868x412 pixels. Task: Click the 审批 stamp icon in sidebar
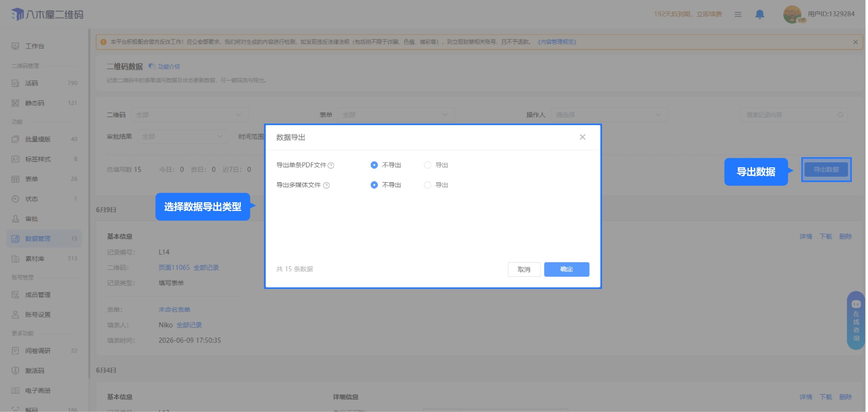[x=15, y=219]
